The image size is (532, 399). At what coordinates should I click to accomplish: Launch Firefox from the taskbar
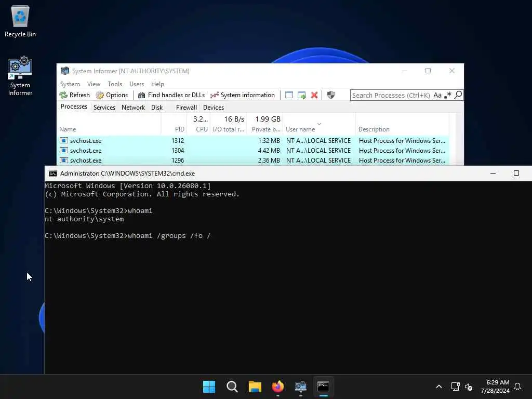click(278, 387)
